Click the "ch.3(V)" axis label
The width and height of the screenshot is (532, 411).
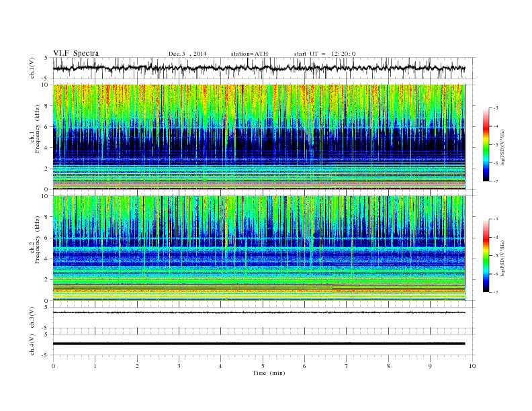pyautogui.click(x=32, y=318)
